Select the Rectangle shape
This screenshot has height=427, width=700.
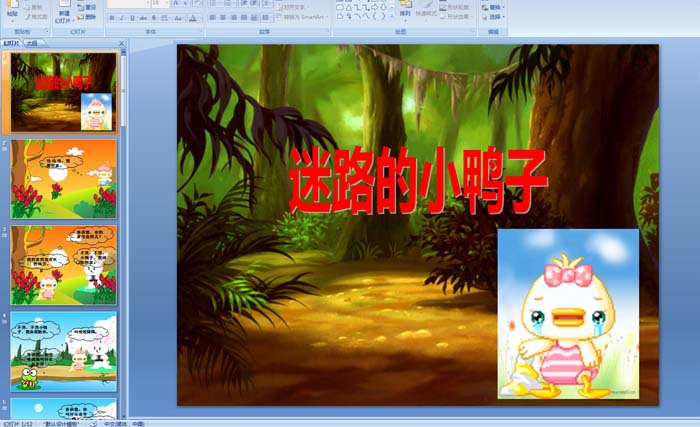click(x=340, y=8)
